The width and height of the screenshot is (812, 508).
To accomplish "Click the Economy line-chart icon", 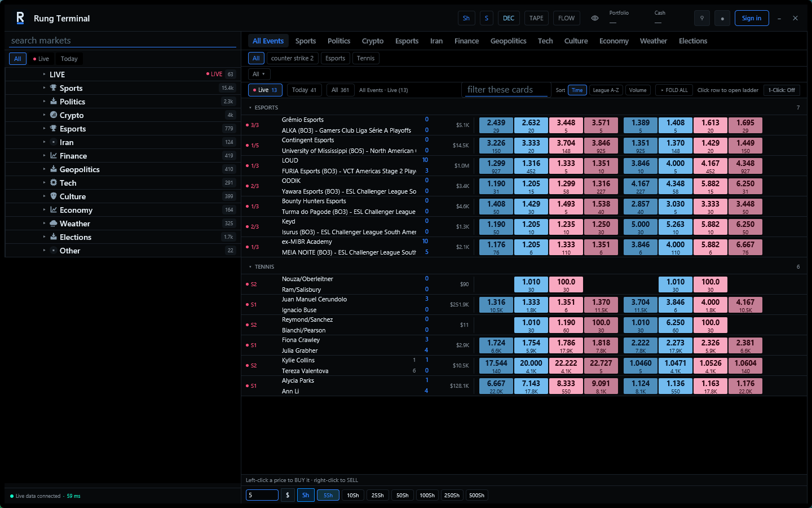I will (x=54, y=210).
